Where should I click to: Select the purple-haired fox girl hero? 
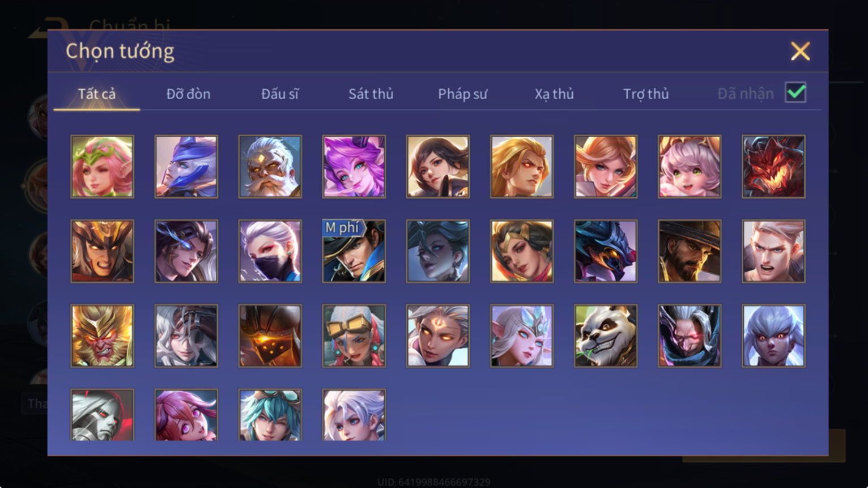tap(354, 167)
